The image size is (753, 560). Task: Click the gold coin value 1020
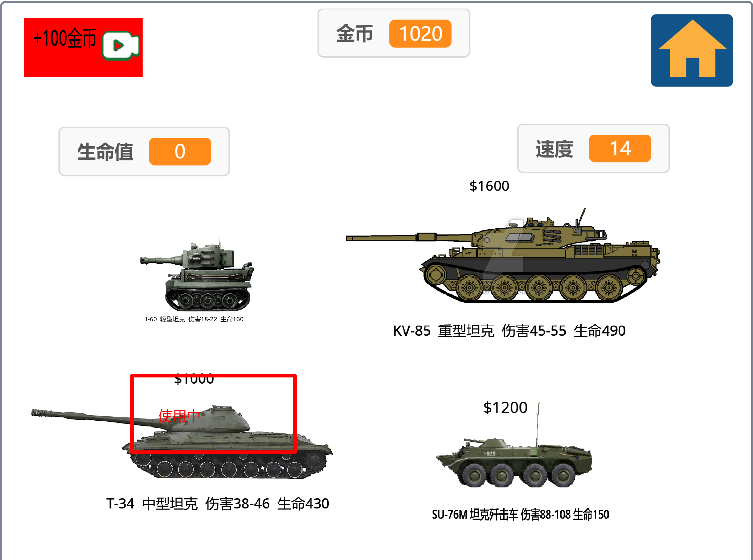click(420, 34)
